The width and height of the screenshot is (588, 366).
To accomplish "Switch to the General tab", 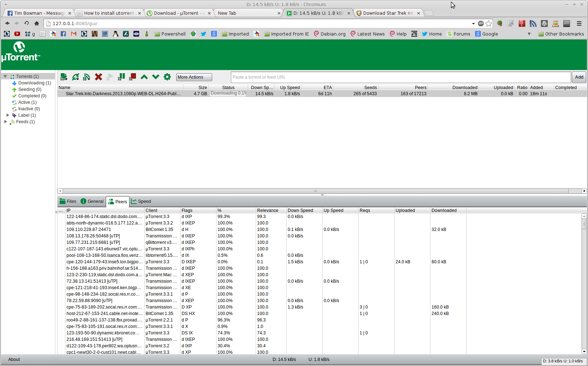I will [x=92, y=201].
